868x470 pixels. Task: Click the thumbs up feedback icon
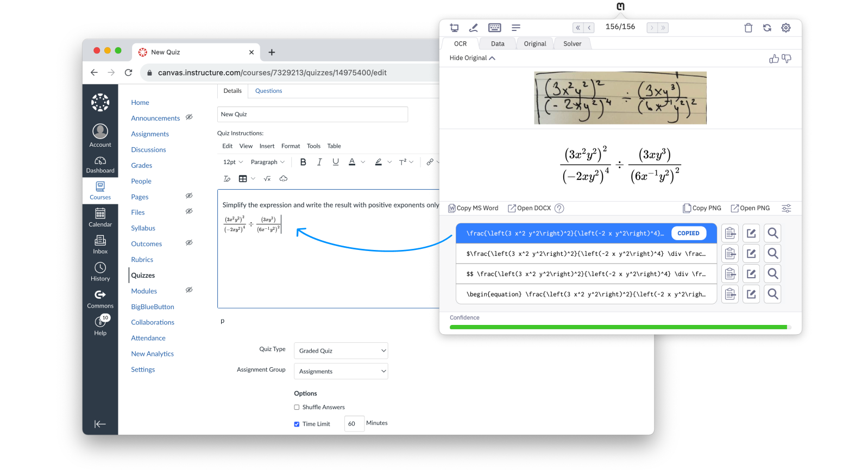coord(774,59)
